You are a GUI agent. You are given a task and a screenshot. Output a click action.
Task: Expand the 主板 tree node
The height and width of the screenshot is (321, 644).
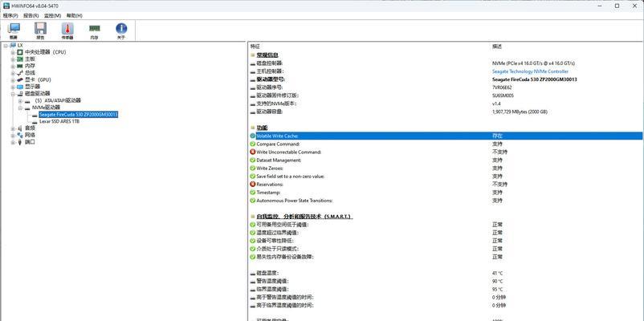13,59
